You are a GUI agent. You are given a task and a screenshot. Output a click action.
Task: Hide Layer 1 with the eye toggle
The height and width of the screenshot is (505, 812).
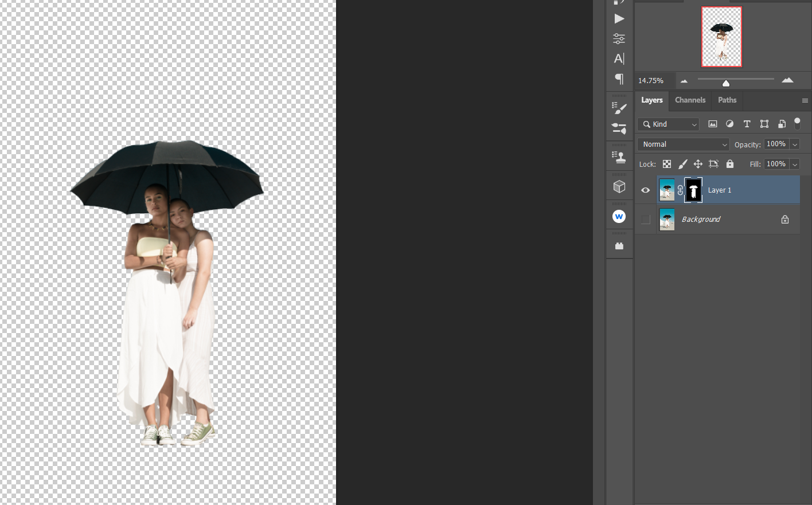645,190
